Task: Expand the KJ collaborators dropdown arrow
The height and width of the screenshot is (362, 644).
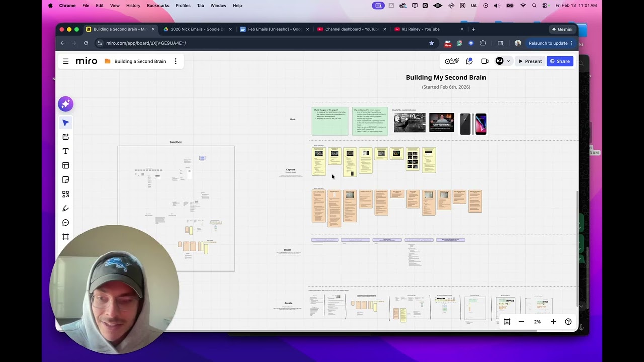Action: (x=508, y=61)
